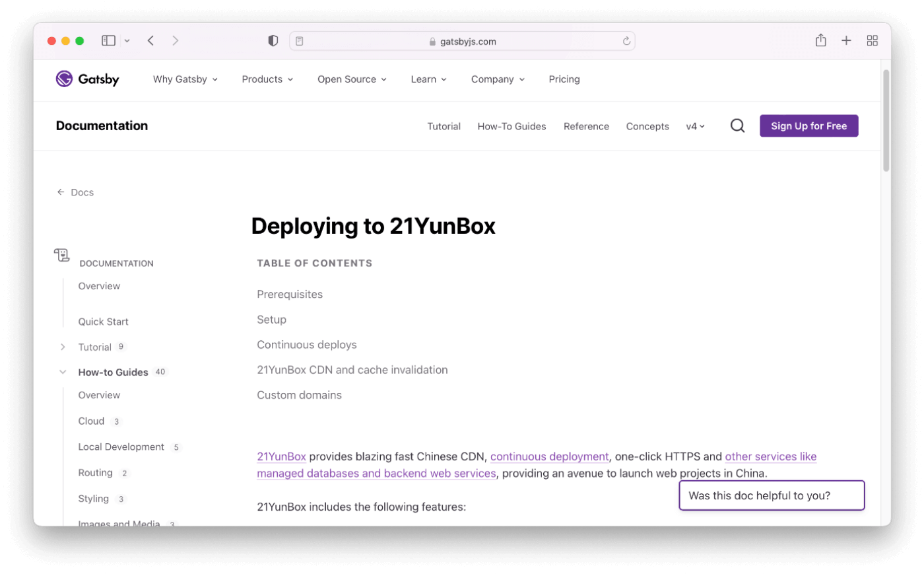Follow the continuous deployment link
Image resolution: width=924 pixels, height=574 pixels.
tap(549, 456)
